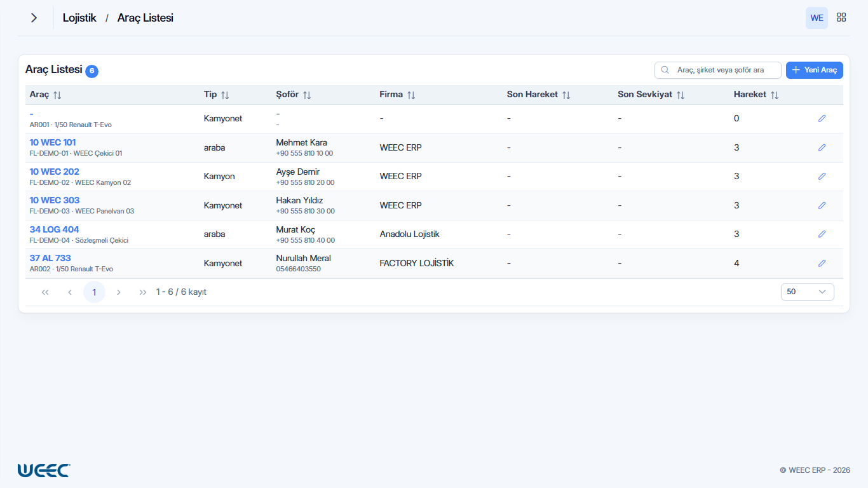Open the rows per page dropdown showing 50
This screenshot has height=488, width=868.
[807, 292]
